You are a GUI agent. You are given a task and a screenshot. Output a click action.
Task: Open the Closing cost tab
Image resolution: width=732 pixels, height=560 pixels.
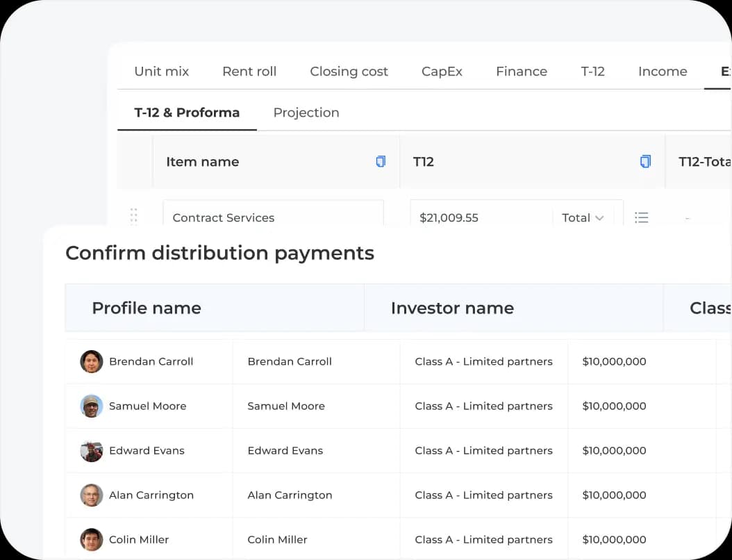click(349, 72)
